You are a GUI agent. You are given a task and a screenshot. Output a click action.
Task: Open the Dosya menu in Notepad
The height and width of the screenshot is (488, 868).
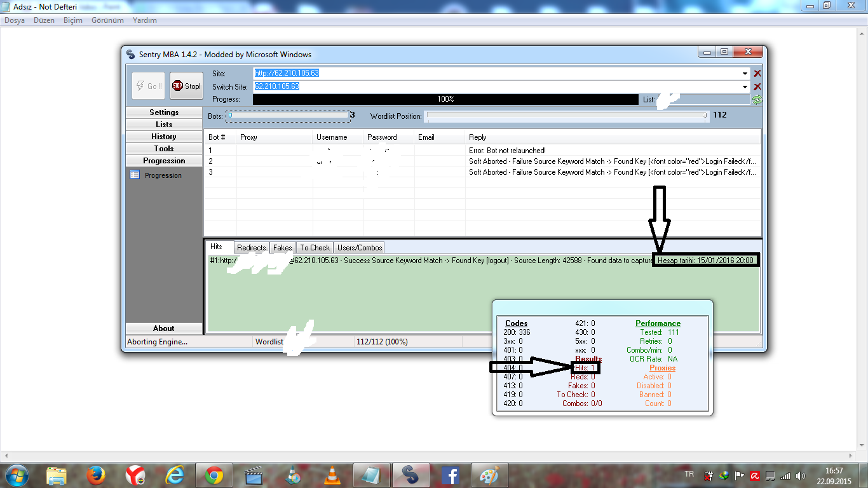point(15,20)
